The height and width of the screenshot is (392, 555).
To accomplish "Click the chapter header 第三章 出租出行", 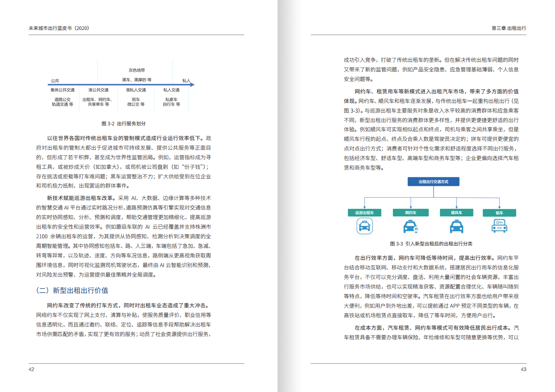I will tap(509, 28).
